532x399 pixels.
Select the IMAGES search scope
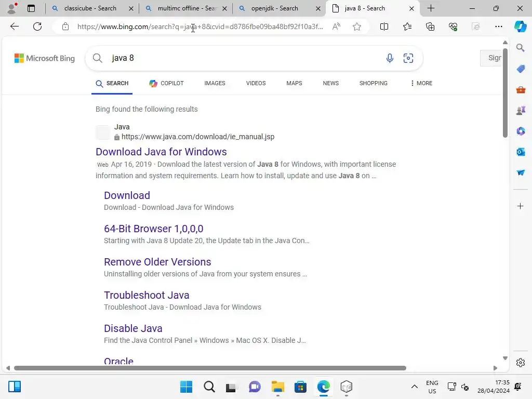click(x=215, y=83)
